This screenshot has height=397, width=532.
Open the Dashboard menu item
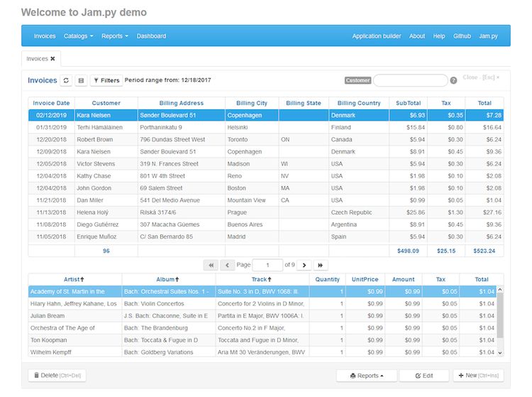[151, 36]
